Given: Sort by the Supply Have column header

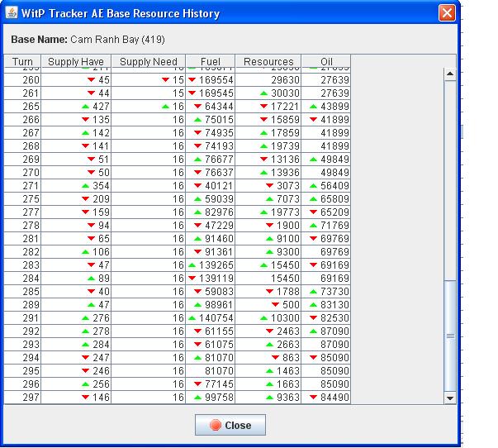Looking at the screenshot, I should click(x=76, y=61).
